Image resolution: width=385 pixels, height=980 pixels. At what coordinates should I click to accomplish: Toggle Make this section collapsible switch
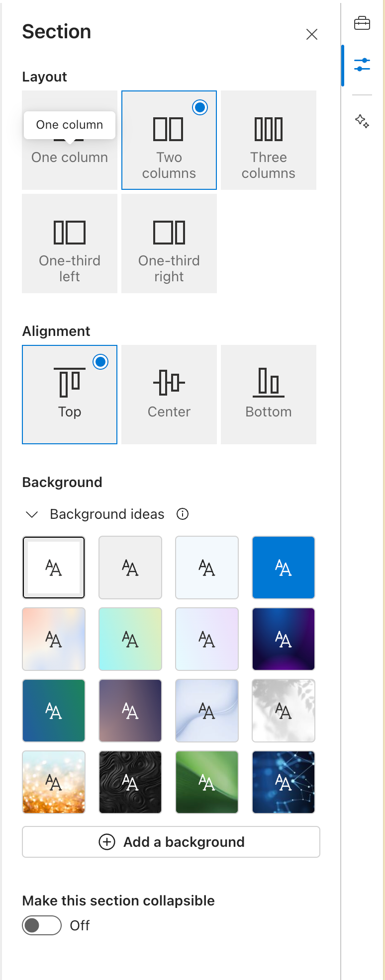(42, 925)
